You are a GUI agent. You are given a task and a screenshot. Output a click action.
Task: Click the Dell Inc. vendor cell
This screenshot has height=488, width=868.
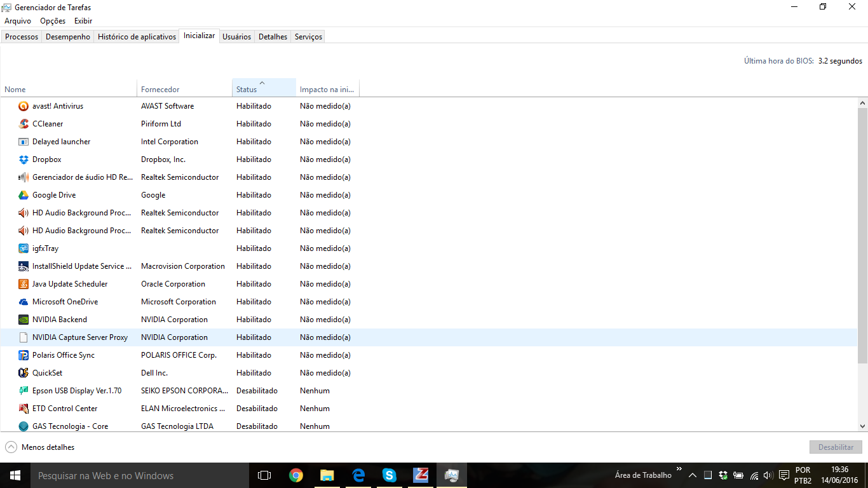[x=154, y=373]
